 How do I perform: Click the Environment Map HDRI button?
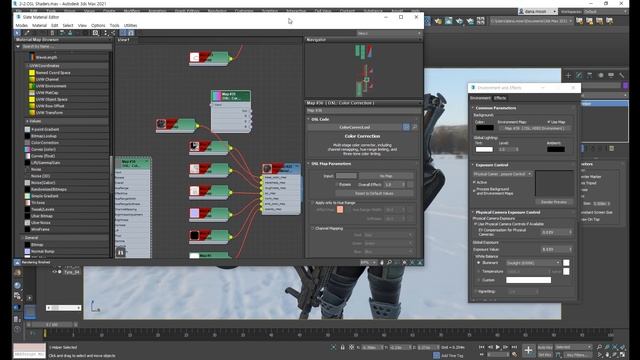click(x=534, y=128)
